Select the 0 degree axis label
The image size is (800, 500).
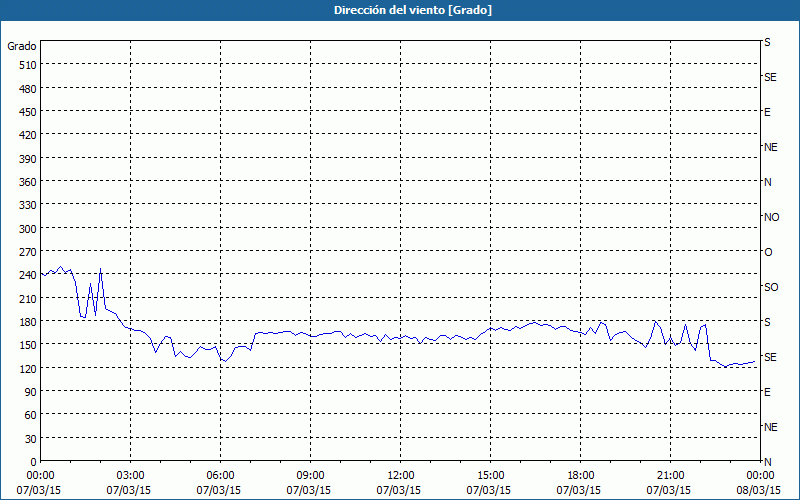pyautogui.click(x=34, y=462)
